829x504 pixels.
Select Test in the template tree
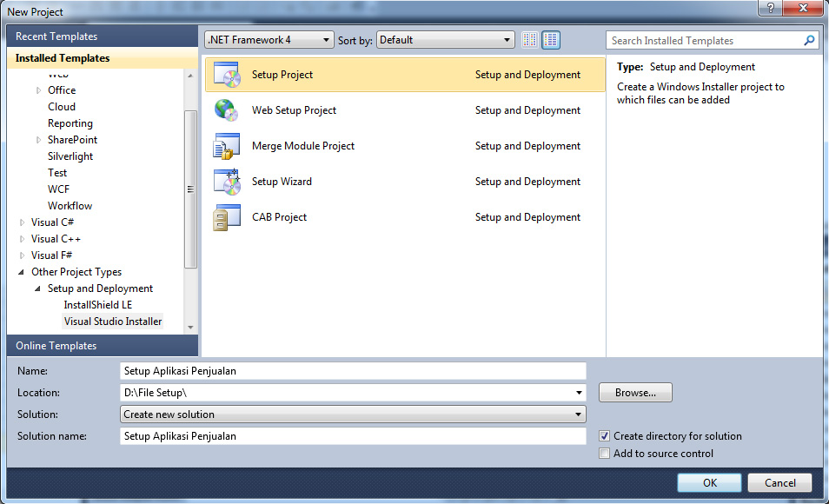57,172
